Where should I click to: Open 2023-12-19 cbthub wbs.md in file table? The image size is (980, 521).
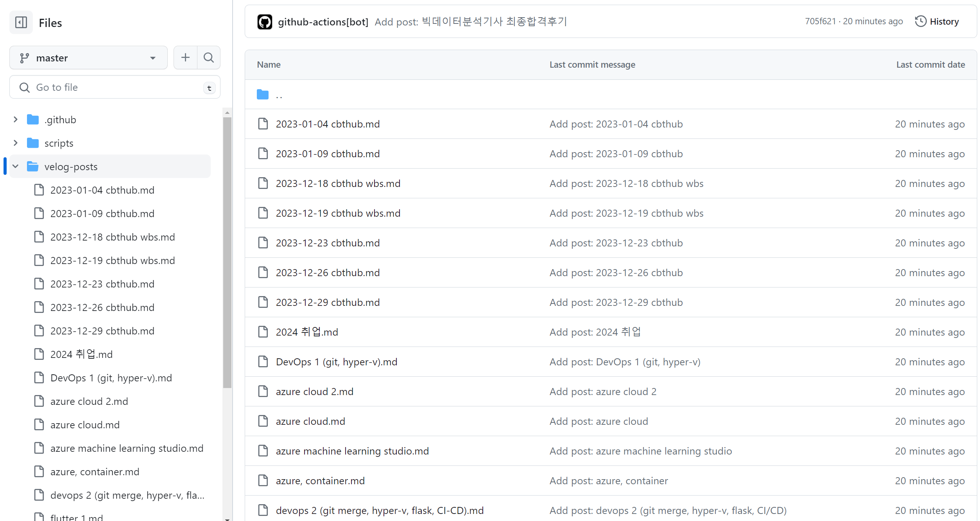[x=338, y=213]
